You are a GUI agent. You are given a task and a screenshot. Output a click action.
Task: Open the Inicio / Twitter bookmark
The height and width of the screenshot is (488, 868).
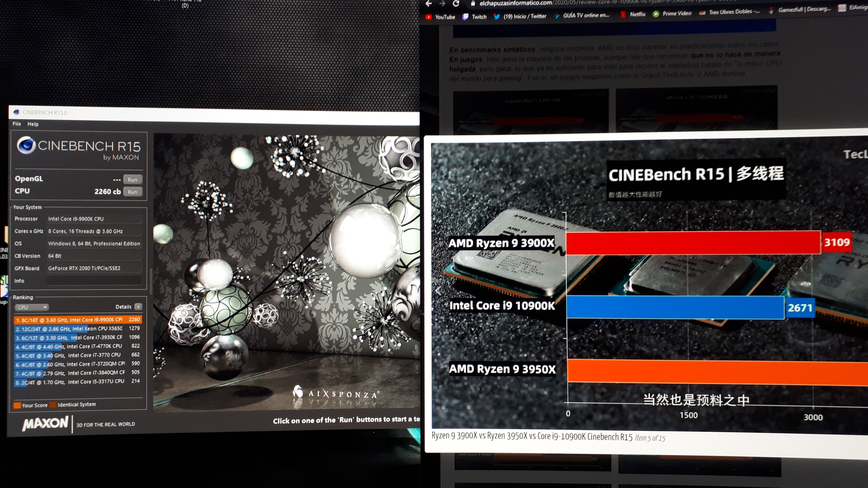[520, 16]
